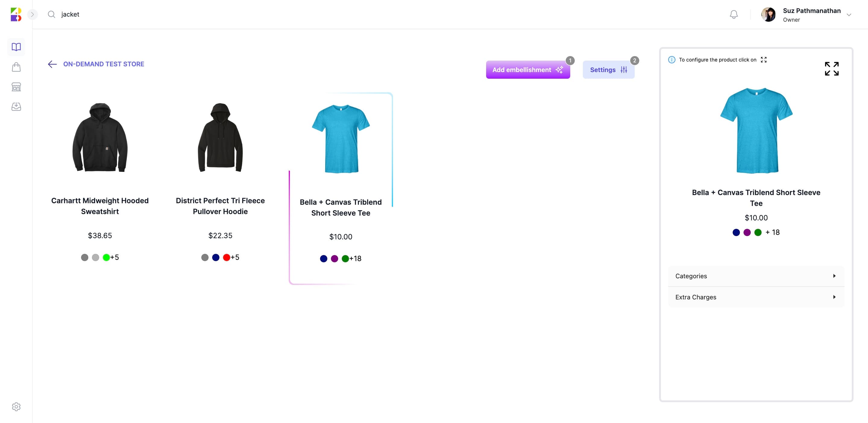Click the Add embellishment button
The image size is (868, 423).
(528, 70)
